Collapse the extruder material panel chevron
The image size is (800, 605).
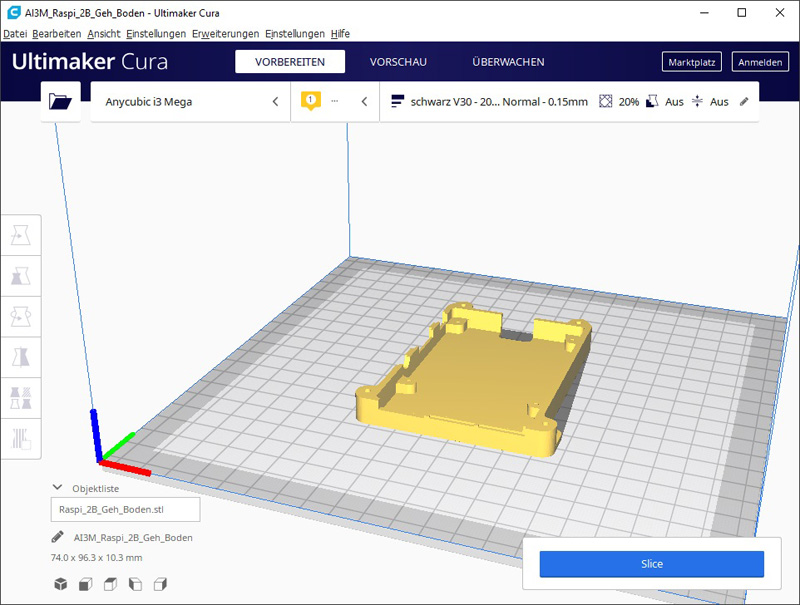(364, 102)
